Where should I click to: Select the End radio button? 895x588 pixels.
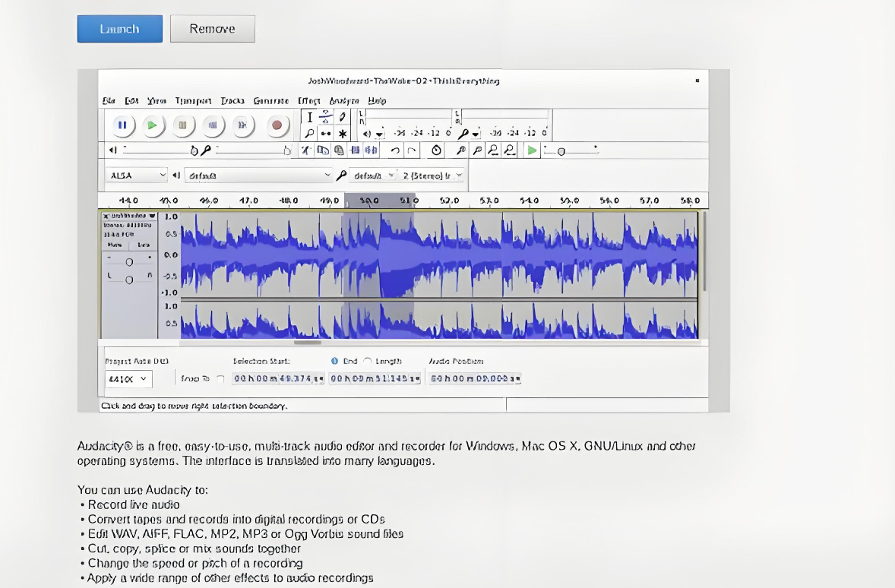335,362
